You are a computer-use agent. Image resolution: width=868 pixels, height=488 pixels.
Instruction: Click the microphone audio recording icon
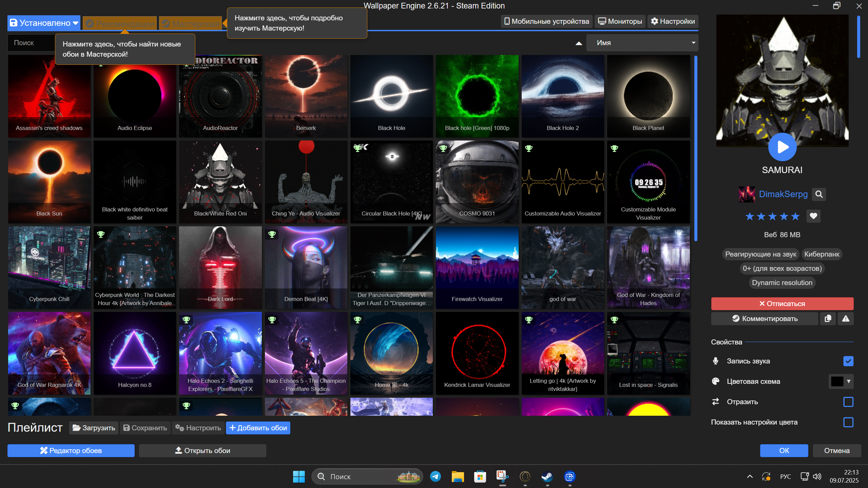click(715, 361)
